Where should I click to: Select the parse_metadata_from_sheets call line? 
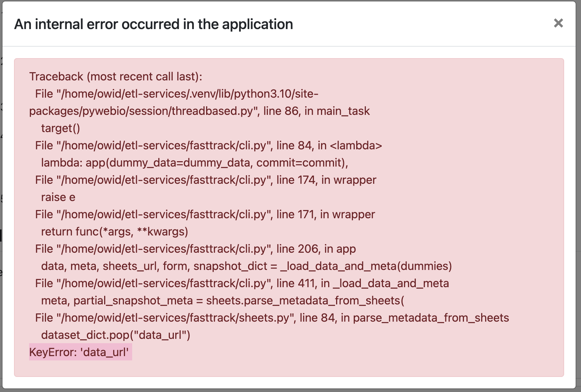pos(223,300)
